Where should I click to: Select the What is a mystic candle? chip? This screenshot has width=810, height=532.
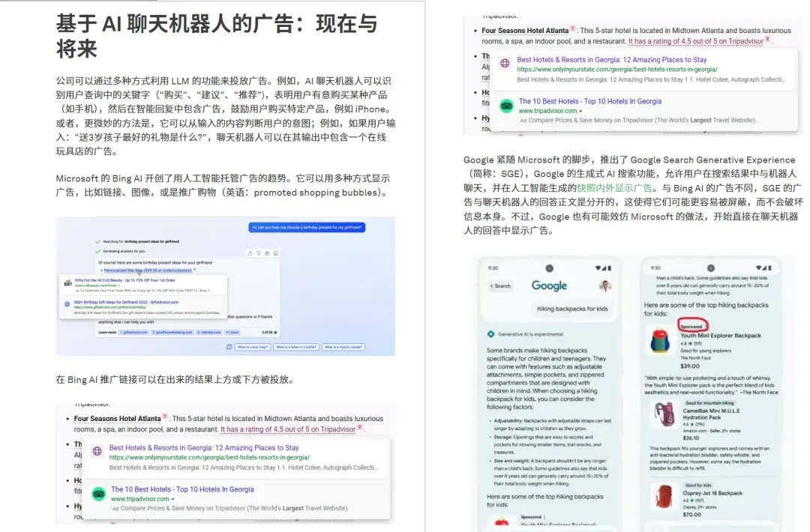tap(343, 347)
